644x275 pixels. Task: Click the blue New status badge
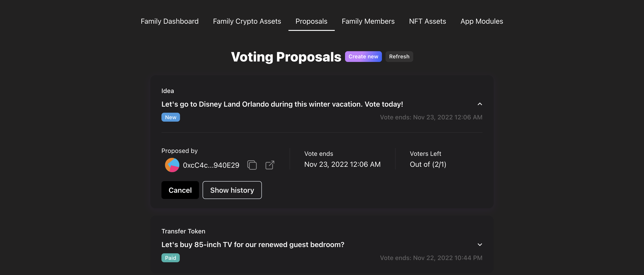click(170, 117)
